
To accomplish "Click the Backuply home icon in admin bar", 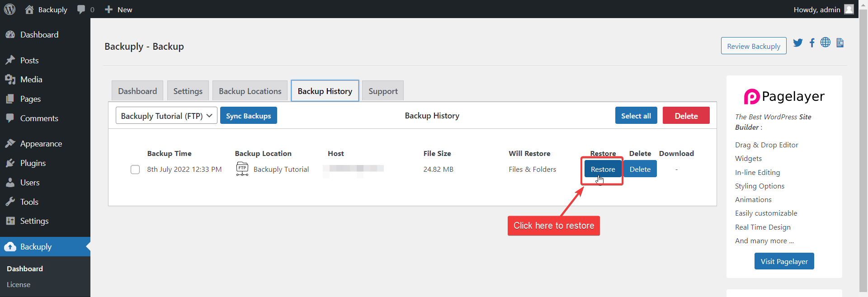I will (x=29, y=9).
